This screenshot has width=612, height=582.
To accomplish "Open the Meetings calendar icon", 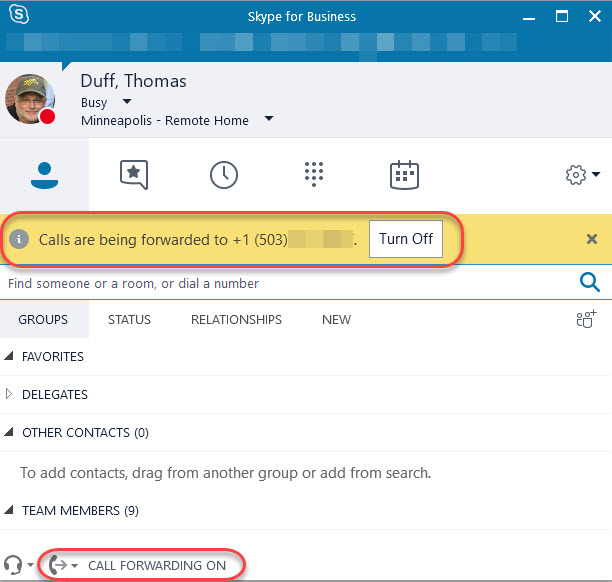I will pyautogui.click(x=404, y=174).
